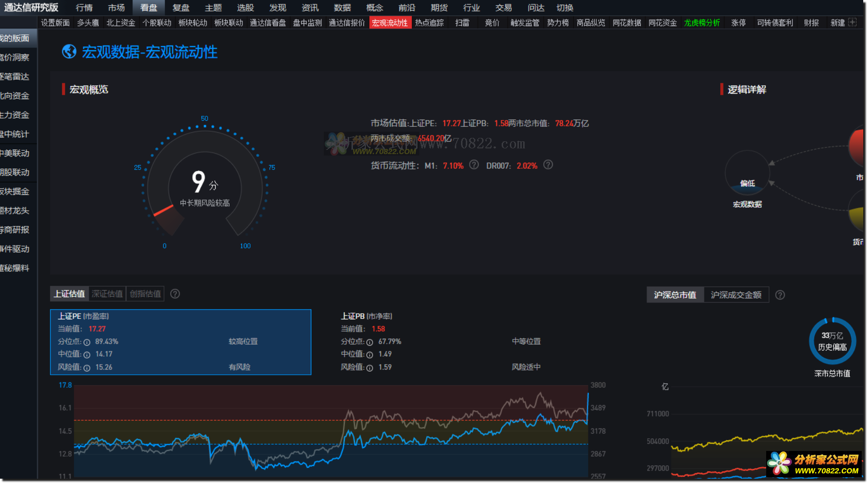Switch to 创指估值 tab
Screen dimensions: 868x483
[x=145, y=294]
